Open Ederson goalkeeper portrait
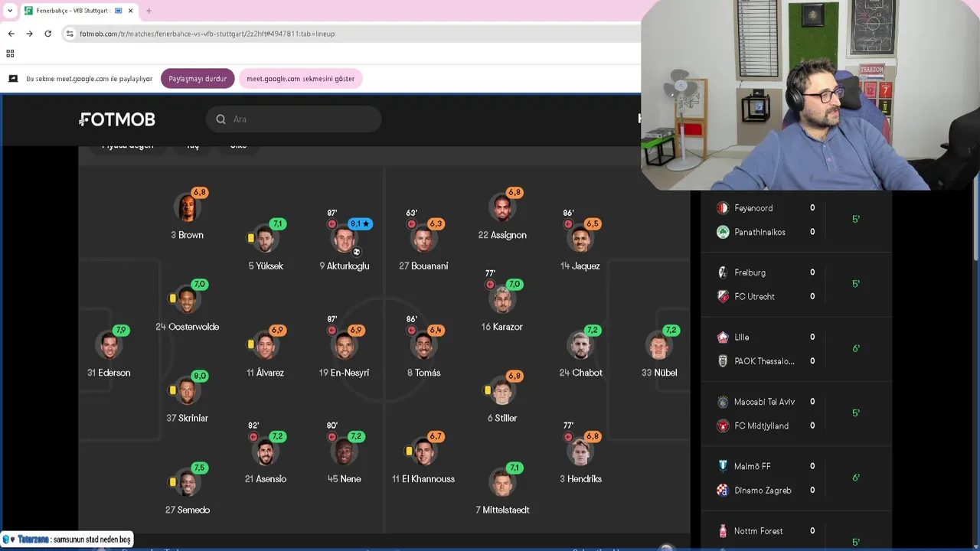 coord(109,345)
